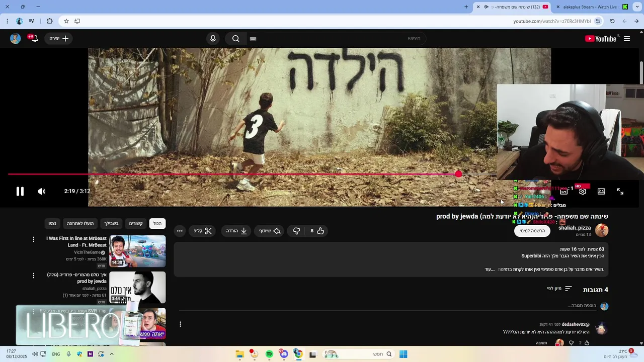644x362 pixels.
Task: Dislike the dedashev02 comment
Action: point(571,343)
